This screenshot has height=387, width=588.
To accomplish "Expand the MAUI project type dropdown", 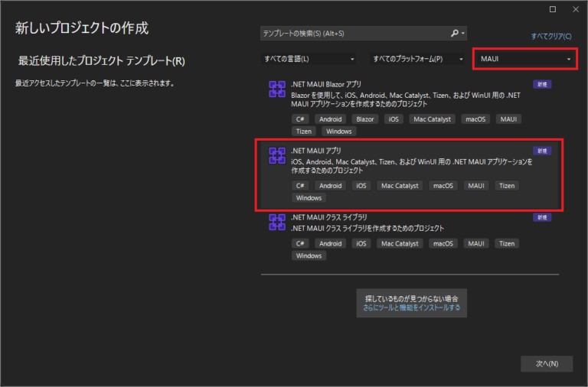I will [x=524, y=59].
